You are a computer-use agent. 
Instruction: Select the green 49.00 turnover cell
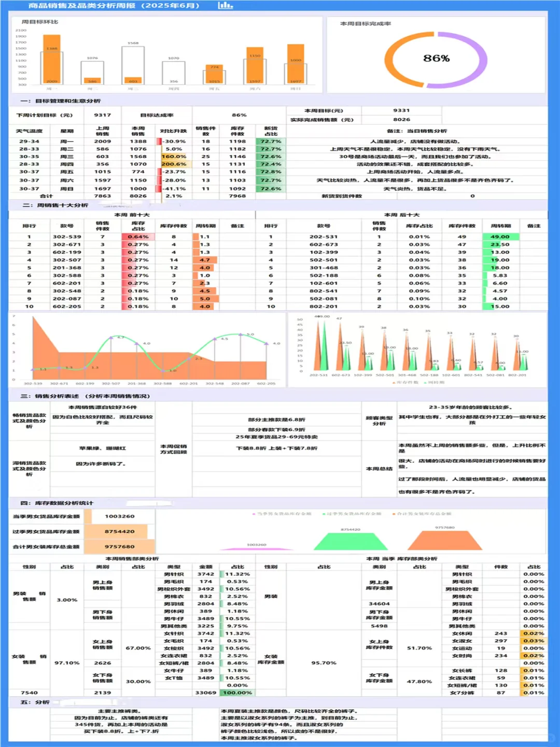[500, 237]
